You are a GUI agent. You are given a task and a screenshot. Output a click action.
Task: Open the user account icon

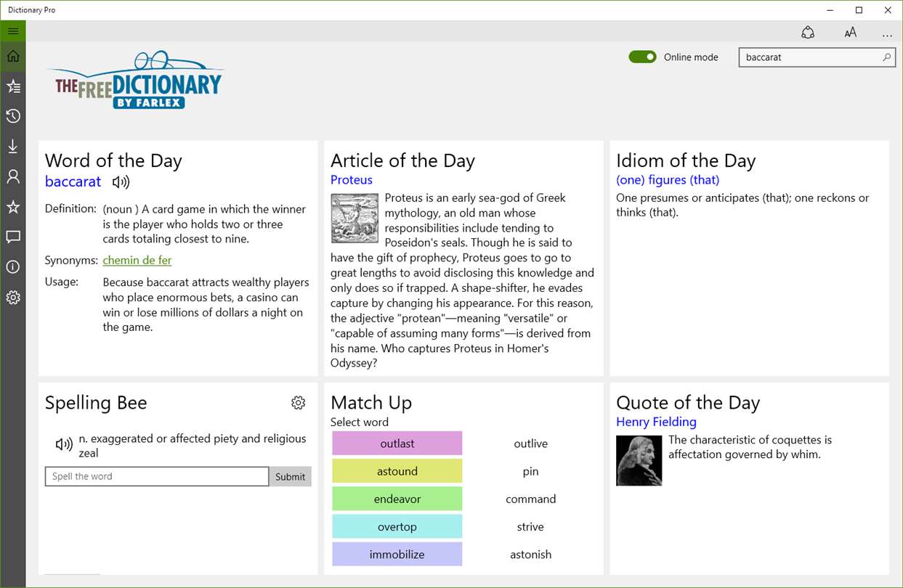click(13, 176)
